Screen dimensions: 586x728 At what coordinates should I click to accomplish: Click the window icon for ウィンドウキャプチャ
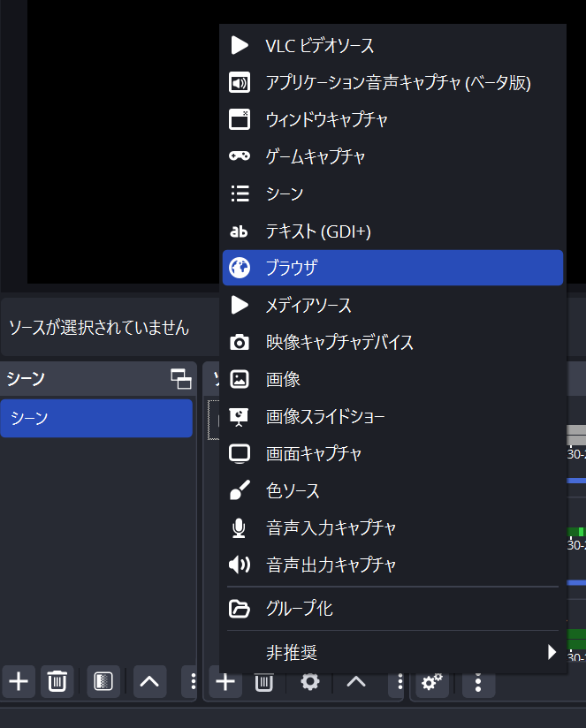(x=240, y=119)
